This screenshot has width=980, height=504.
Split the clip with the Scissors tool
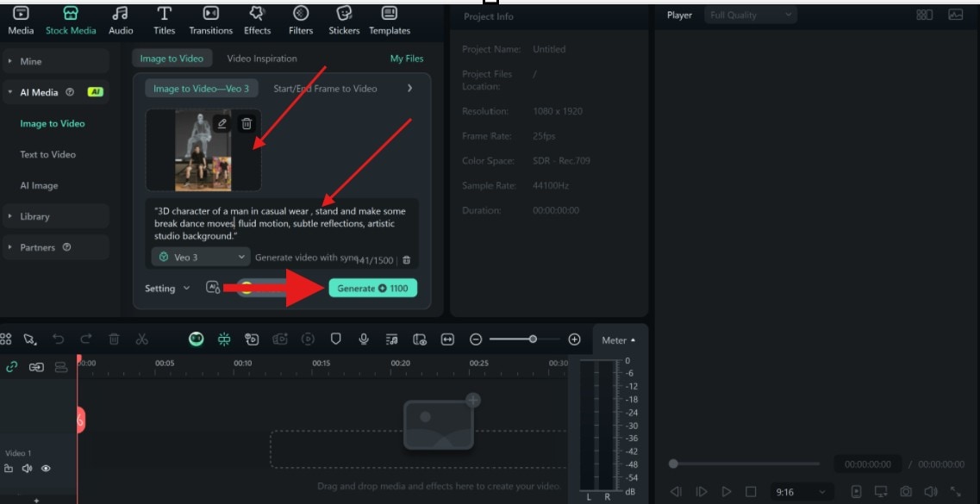(141, 339)
